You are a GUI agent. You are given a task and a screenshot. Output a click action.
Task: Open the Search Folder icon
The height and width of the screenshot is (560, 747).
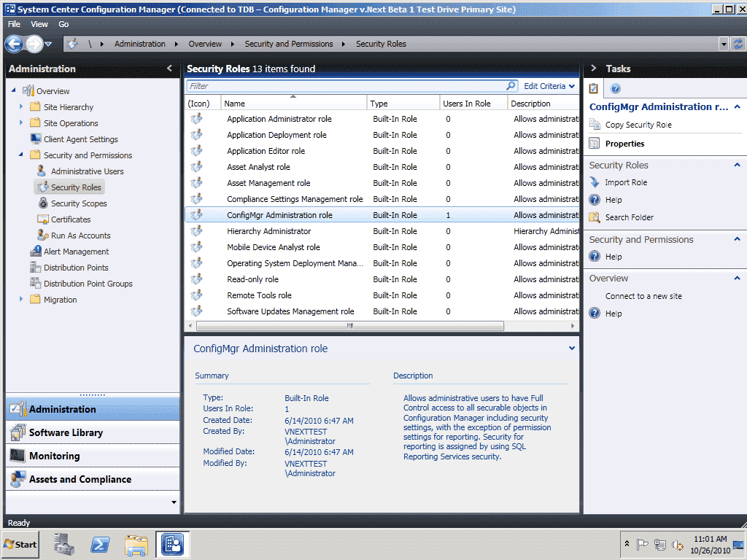coord(594,217)
